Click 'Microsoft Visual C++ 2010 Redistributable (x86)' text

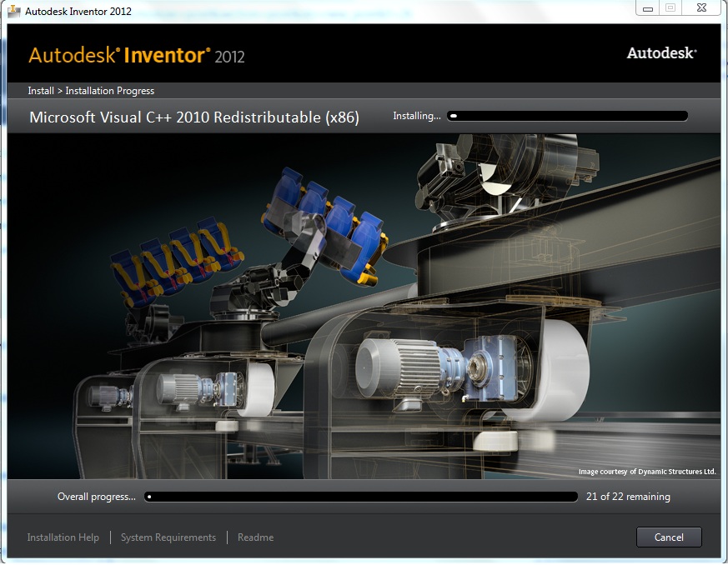click(x=194, y=117)
